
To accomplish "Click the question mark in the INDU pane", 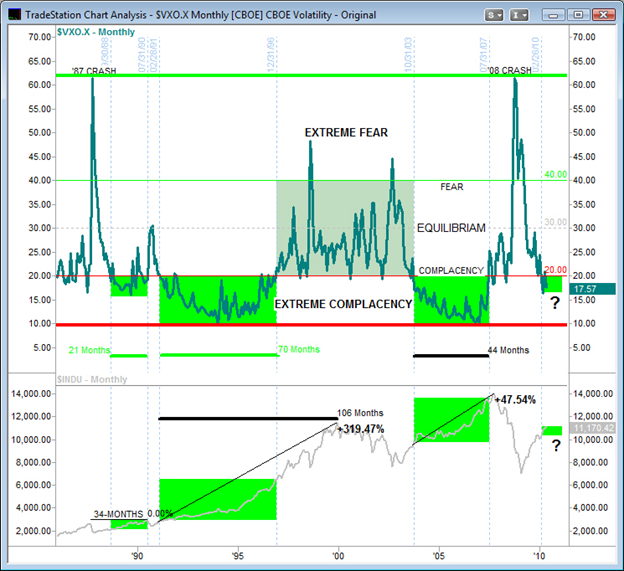I will 556,445.
